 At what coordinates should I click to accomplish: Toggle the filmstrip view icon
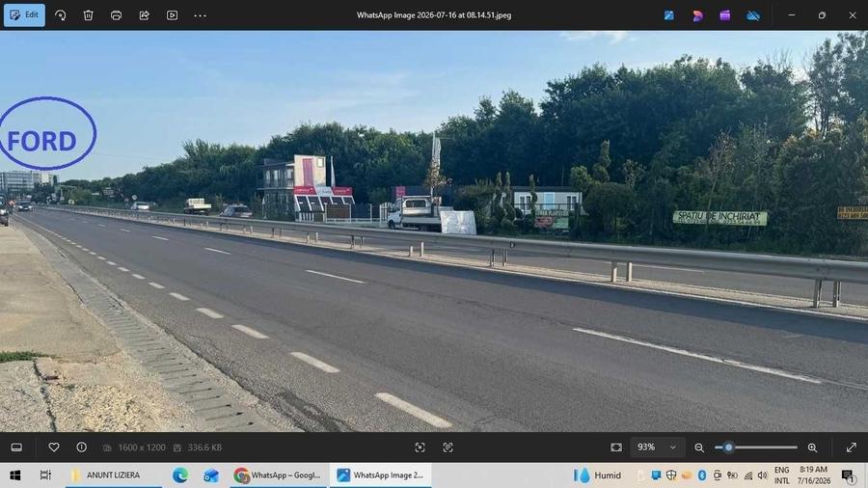[x=16, y=447]
